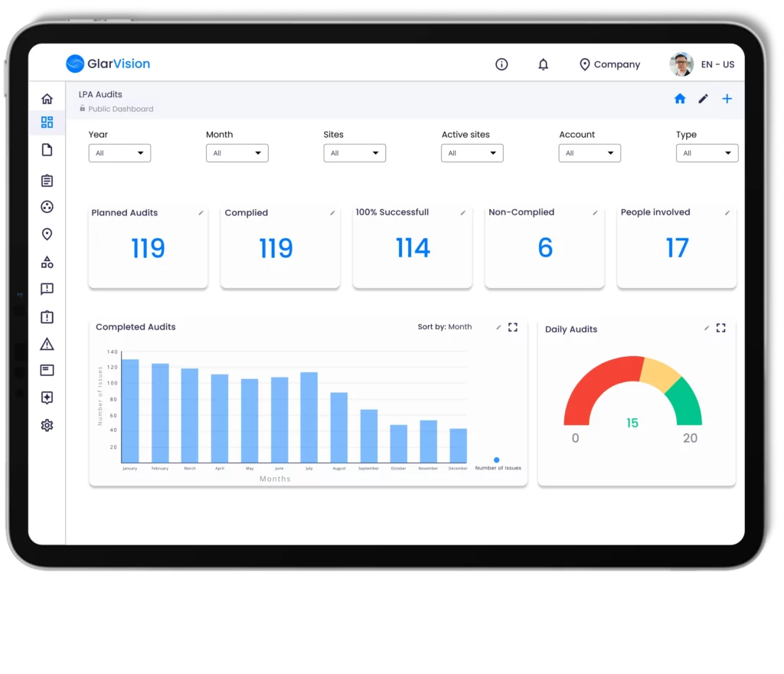This screenshot has height=674, width=784.
Task: Change the Sort by: Month option
Action: point(445,327)
